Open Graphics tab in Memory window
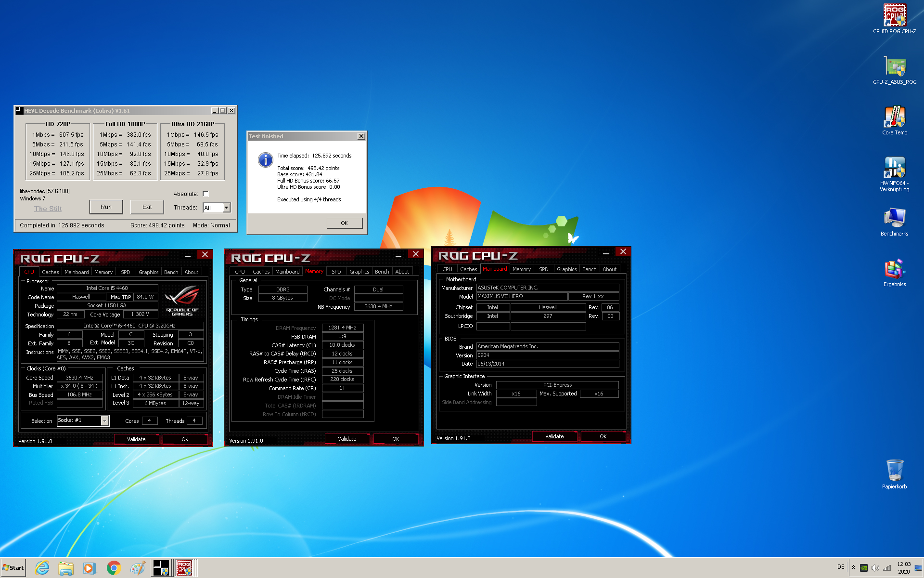This screenshot has height=578, width=924. pos(359,272)
